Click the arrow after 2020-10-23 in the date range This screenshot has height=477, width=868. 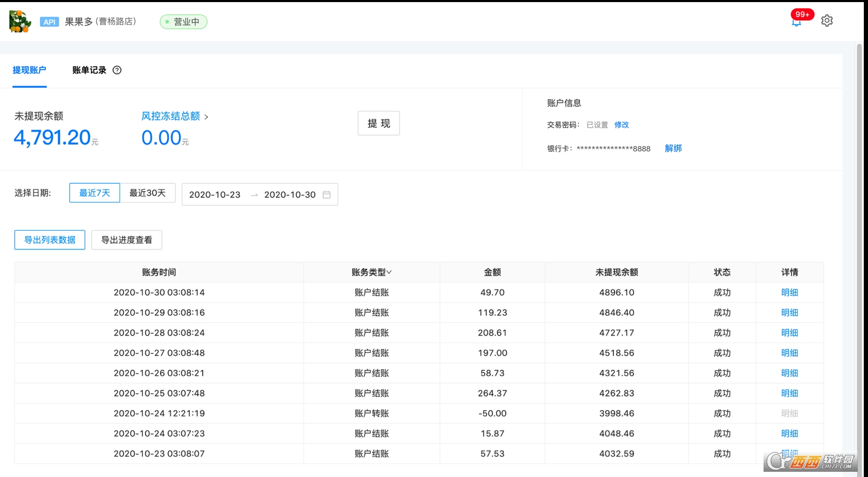pyautogui.click(x=254, y=195)
